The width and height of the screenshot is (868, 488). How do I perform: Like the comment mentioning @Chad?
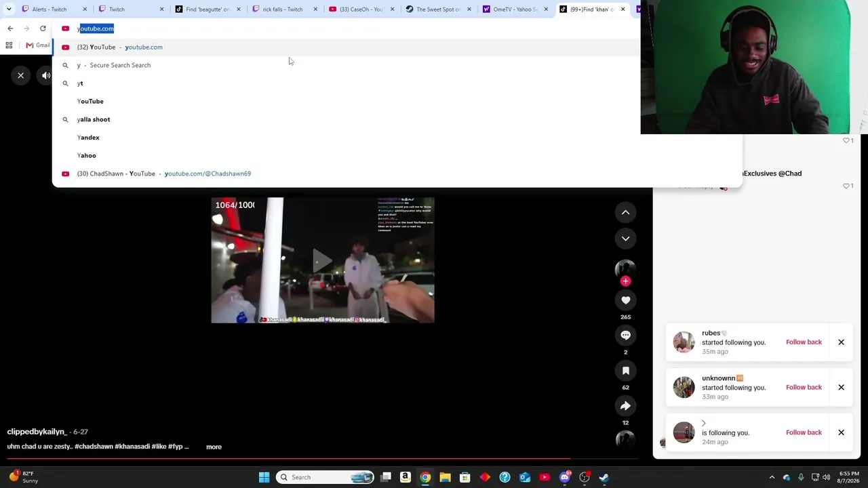(847, 186)
